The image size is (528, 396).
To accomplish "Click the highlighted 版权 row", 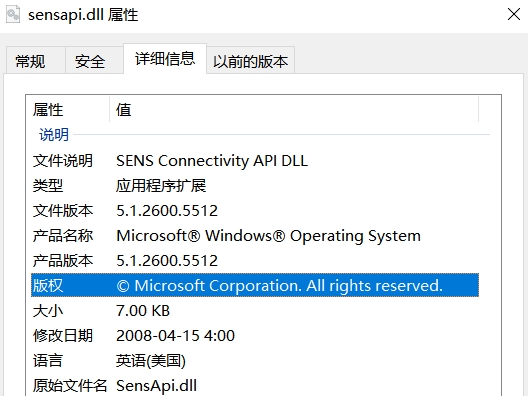I will pyautogui.click(x=255, y=285).
